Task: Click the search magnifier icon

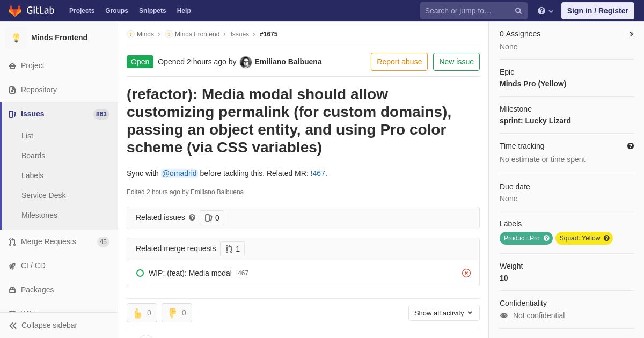Action: point(518,11)
